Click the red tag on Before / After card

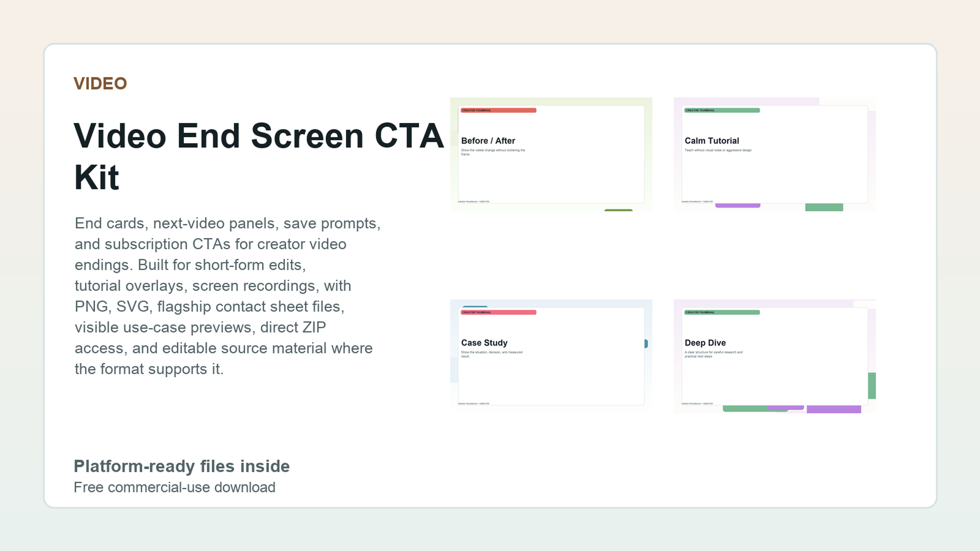[x=498, y=110]
